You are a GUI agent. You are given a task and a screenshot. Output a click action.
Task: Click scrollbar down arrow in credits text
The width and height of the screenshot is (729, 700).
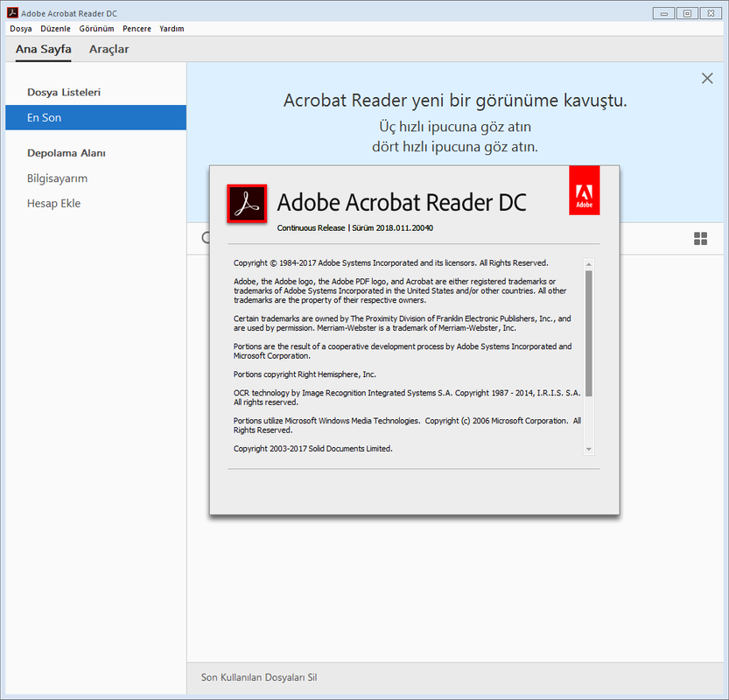pos(589,449)
